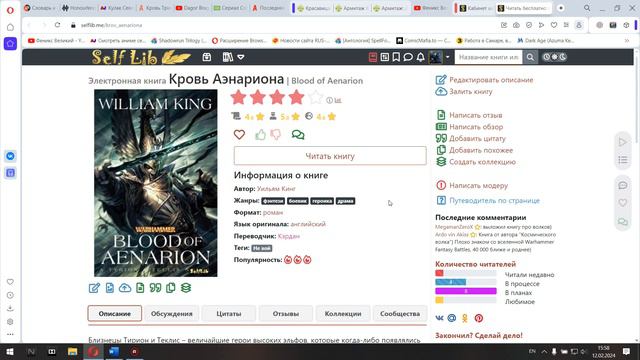Open the green comments bubbles icon
The height and width of the screenshot is (360, 640).
coord(298,134)
